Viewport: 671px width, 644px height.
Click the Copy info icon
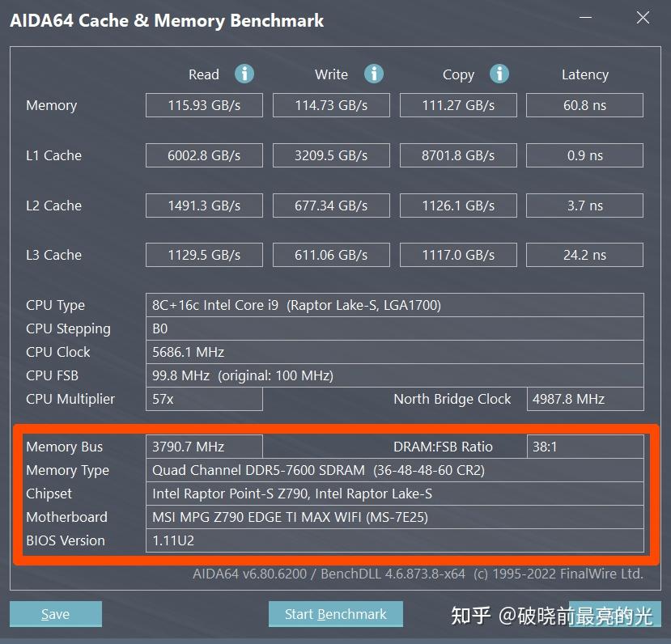click(x=499, y=74)
